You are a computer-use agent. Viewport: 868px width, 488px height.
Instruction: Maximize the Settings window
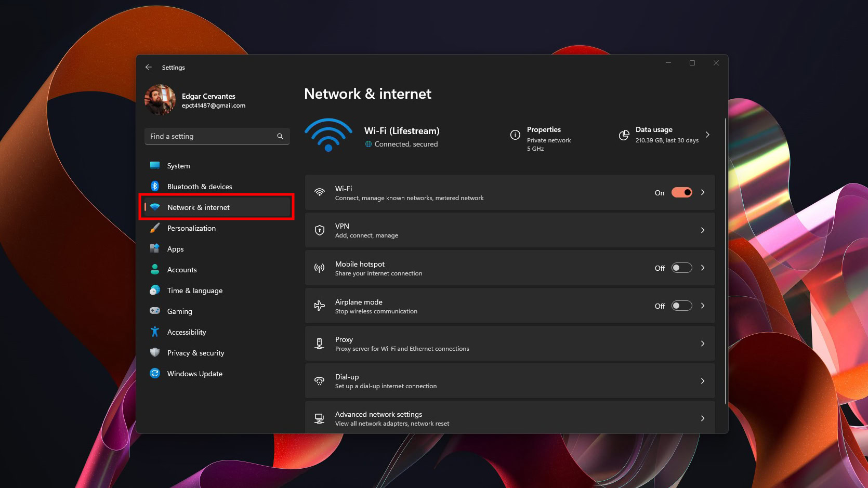(692, 63)
